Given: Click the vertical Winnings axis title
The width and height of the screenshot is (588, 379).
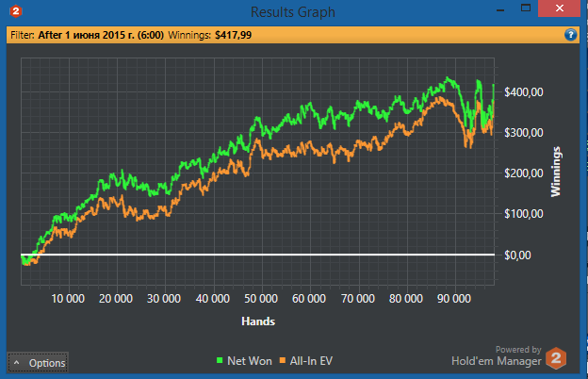Looking at the screenshot, I should tap(555, 172).
